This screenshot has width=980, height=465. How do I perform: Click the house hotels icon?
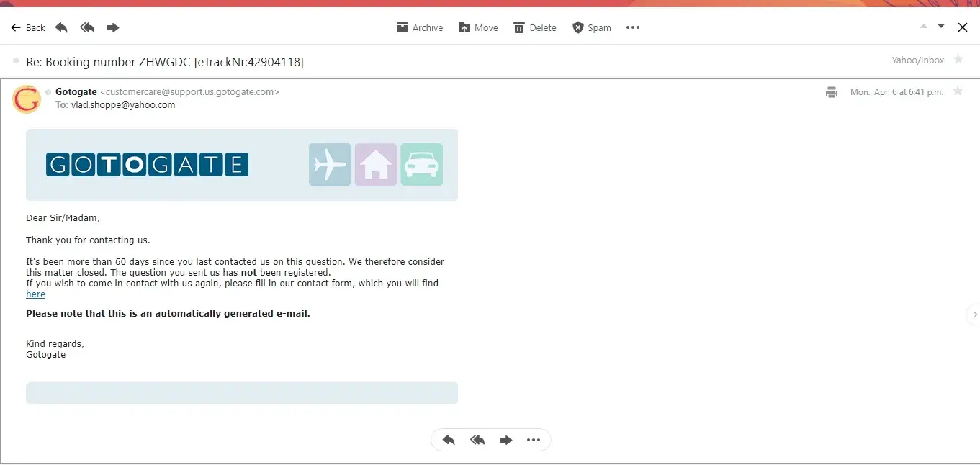coord(376,165)
